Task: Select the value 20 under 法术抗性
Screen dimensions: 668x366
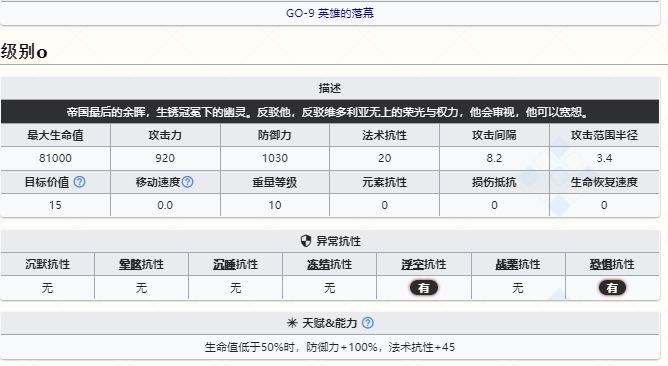Action: pos(384,158)
